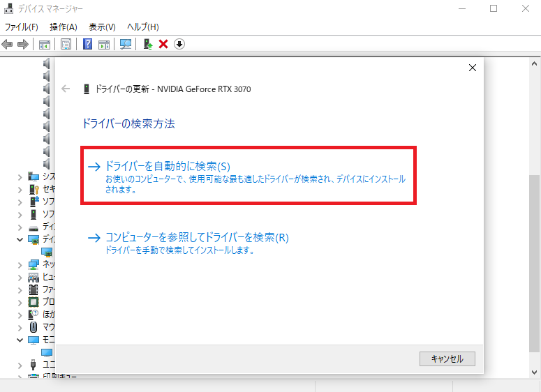Close the driver update dialog with its X
541x392 pixels.
pyautogui.click(x=473, y=68)
